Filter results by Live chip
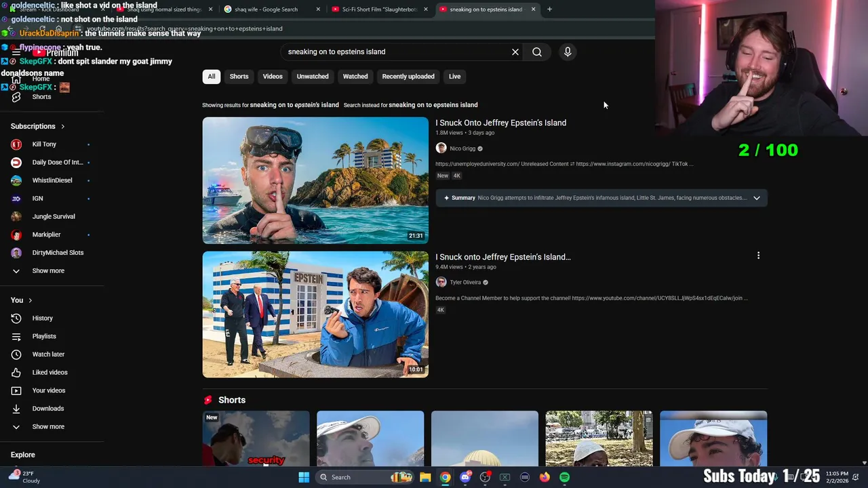The width and height of the screenshot is (868, 488). (454, 77)
